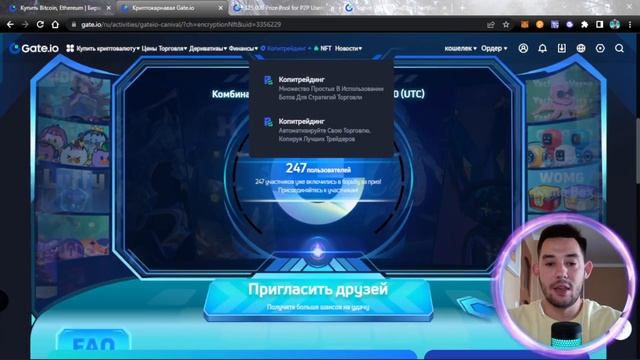Image resolution: width=640 pixels, height=360 pixels.
Task: Click the page vertical scrollbar
Action: click(x=638, y=151)
